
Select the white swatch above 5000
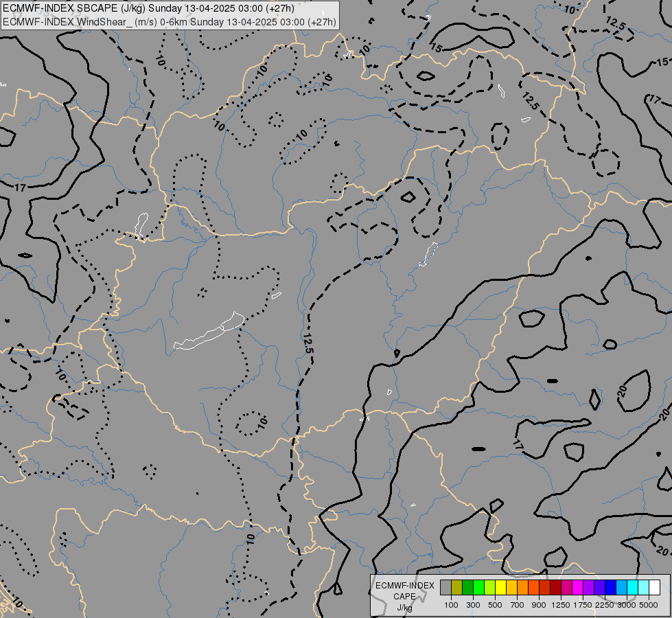(x=654, y=588)
